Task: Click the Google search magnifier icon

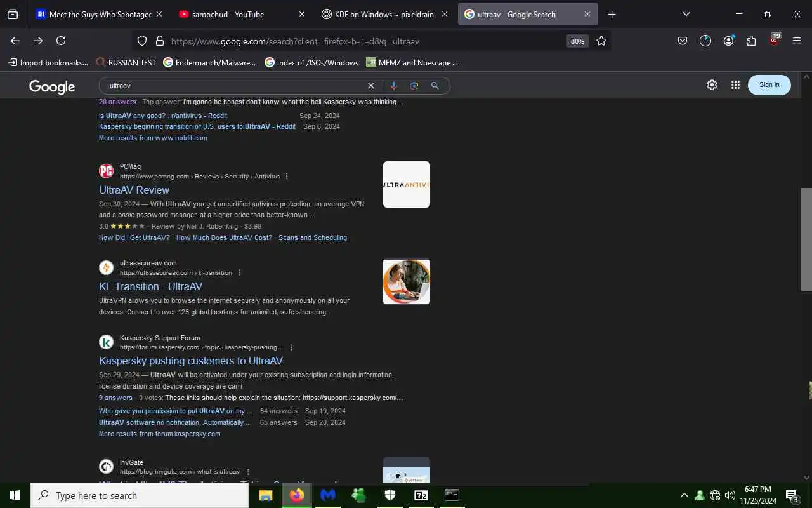Action: point(435,86)
